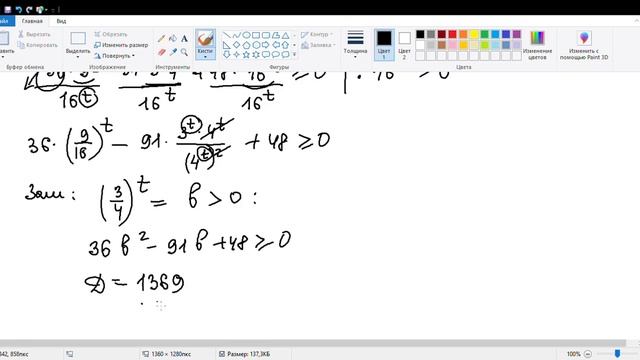Pick the black color swatch
Screen dimensions: 640x360
pos(420,34)
